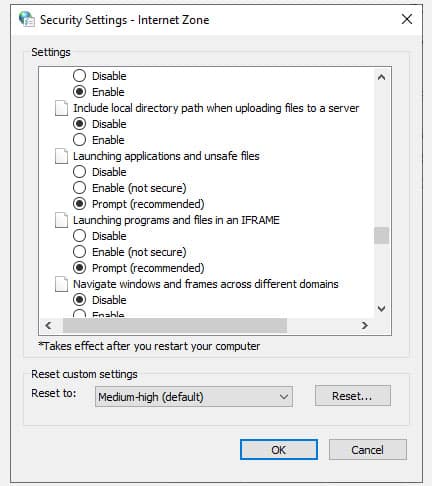
Task: Open the Reset to Medium-high dropdown
Action: (194, 397)
